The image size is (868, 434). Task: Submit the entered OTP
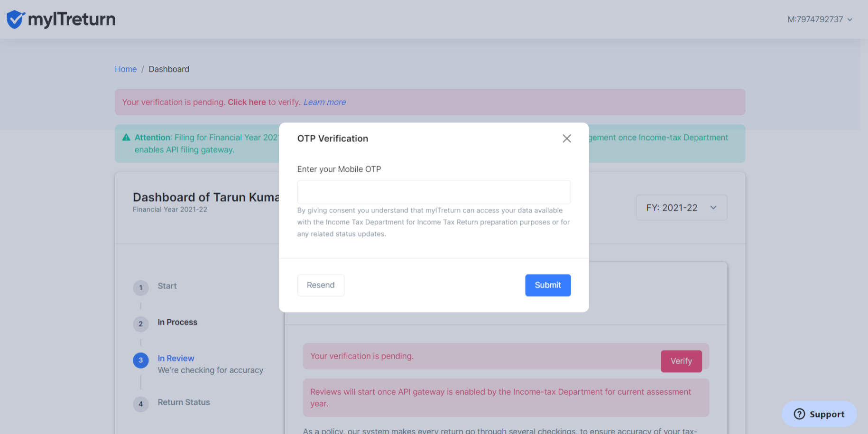point(548,285)
